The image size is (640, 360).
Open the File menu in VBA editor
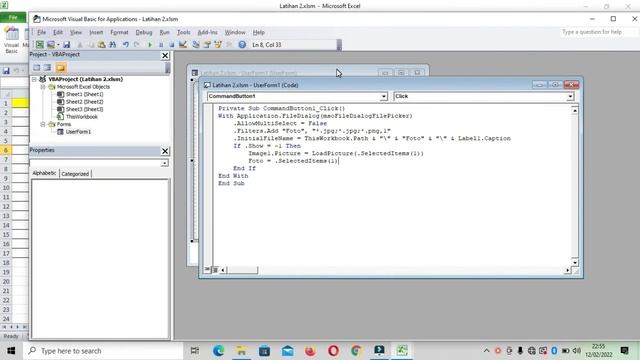point(42,32)
